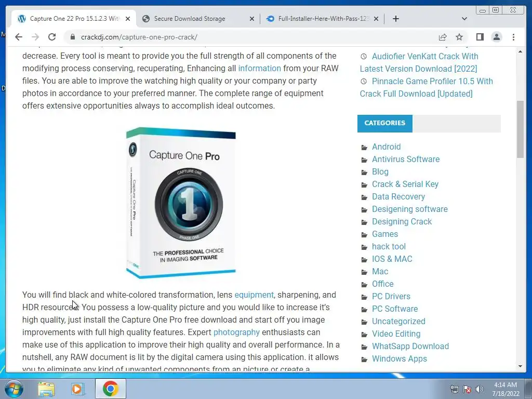The width and height of the screenshot is (532, 399).
Task: Reload the crackdj.com page
Action: tap(52, 37)
